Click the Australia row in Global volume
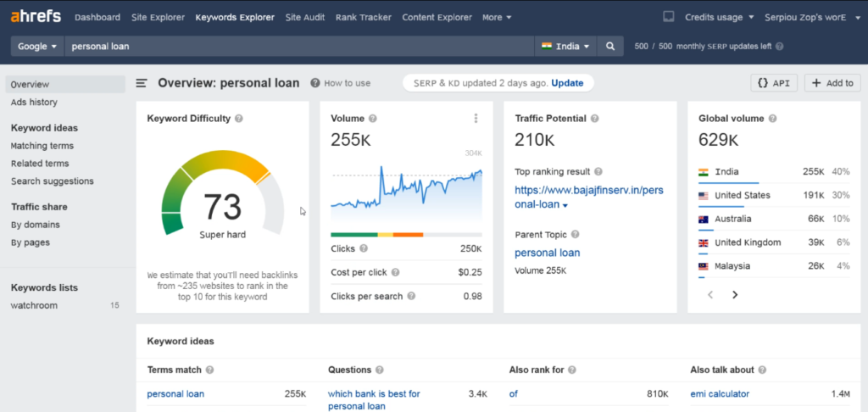Image resolution: width=868 pixels, height=412 pixels. click(774, 220)
